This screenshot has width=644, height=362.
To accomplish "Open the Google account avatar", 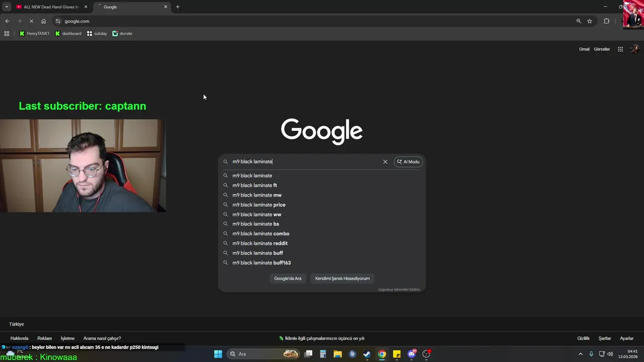I will click(x=634, y=49).
